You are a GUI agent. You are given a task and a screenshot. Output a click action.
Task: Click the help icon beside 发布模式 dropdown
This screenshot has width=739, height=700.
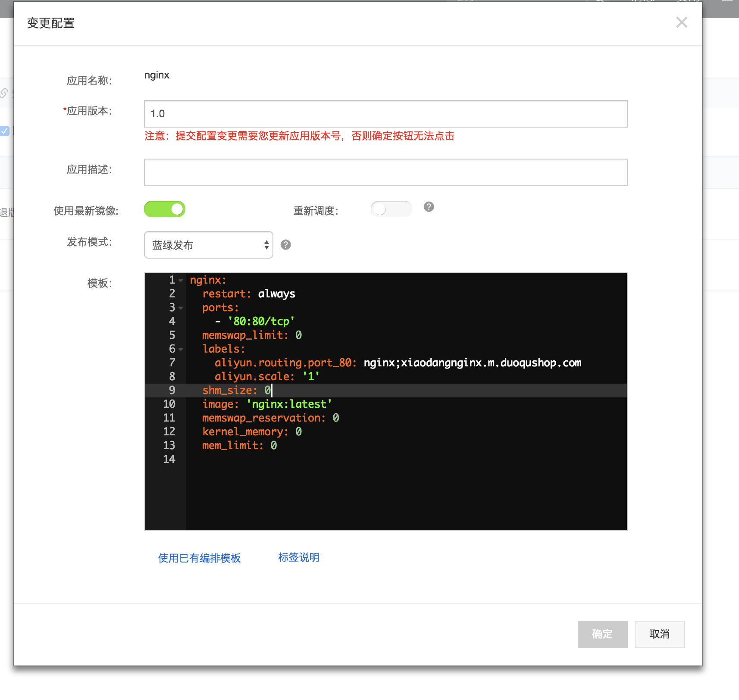pos(286,245)
